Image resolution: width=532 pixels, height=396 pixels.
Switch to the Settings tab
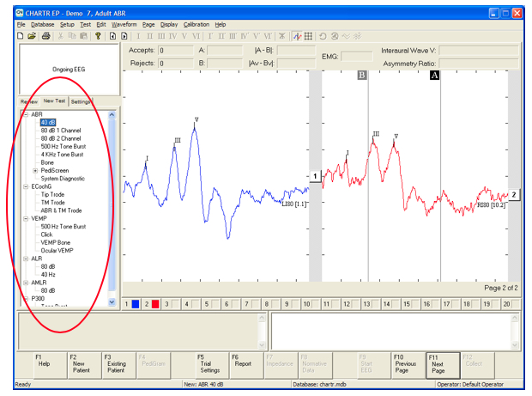(81, 101)
